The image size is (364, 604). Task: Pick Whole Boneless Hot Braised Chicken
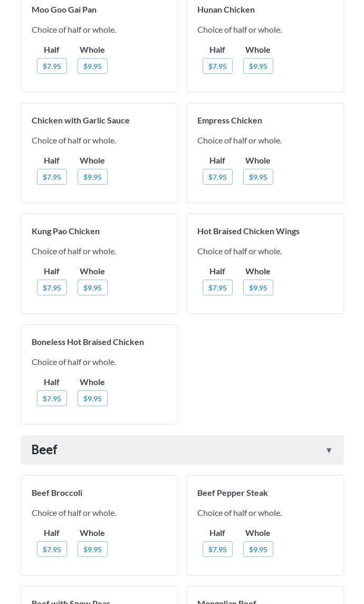pos(92,398)
